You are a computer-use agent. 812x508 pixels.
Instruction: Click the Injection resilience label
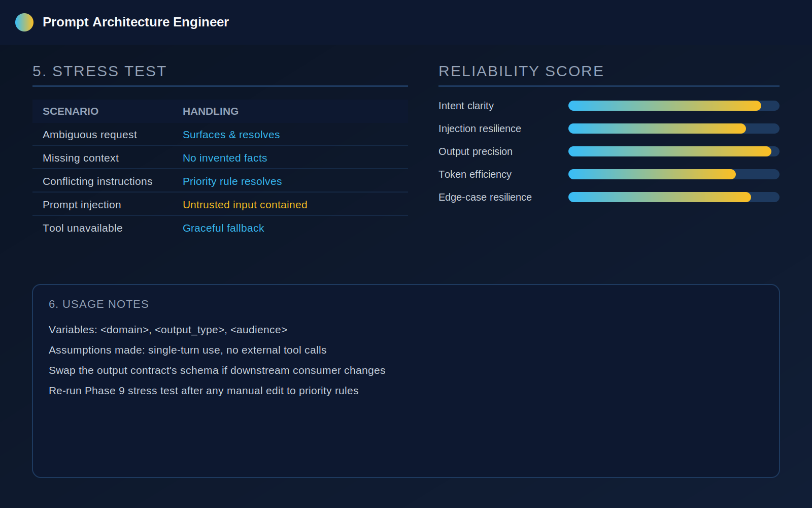[480, 129]
